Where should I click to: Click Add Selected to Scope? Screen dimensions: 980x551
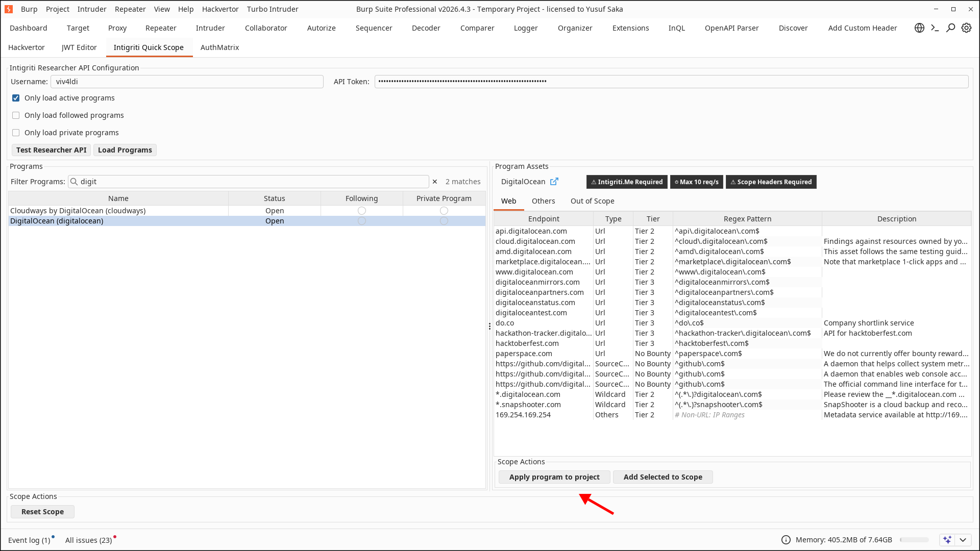coord(663,477)
